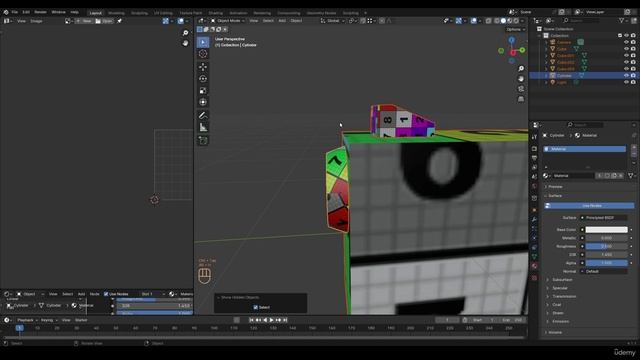Open the Render properties tab icon
The height and width of the screenshot is (360, 640).
(534, 149)
